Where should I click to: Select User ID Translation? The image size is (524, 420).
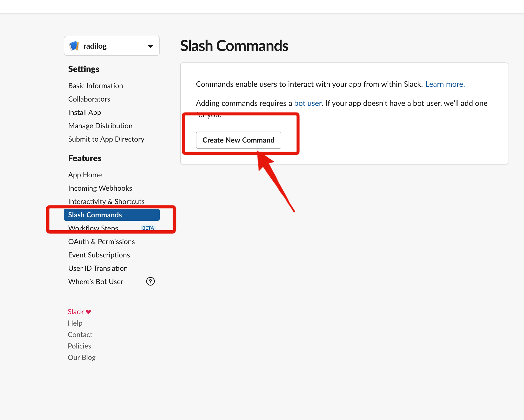[x=98, y=268]
